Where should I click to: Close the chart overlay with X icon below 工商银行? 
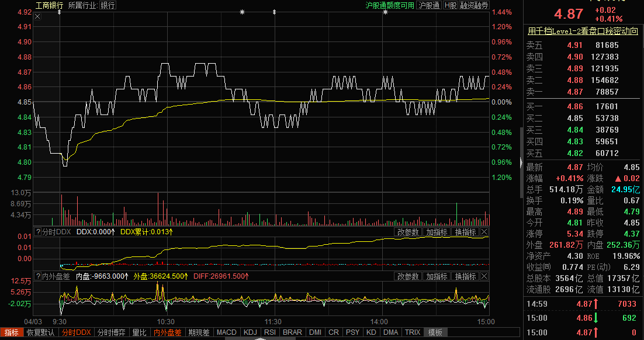37,16
